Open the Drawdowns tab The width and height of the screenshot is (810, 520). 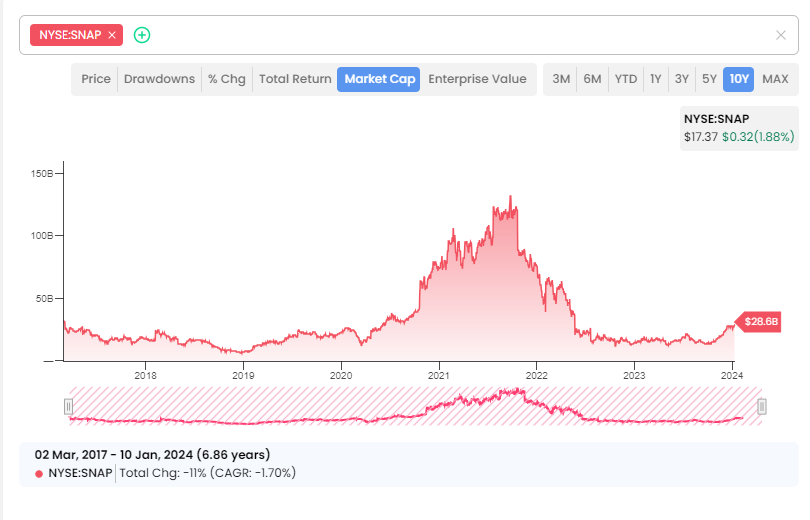tap(159, 79)
